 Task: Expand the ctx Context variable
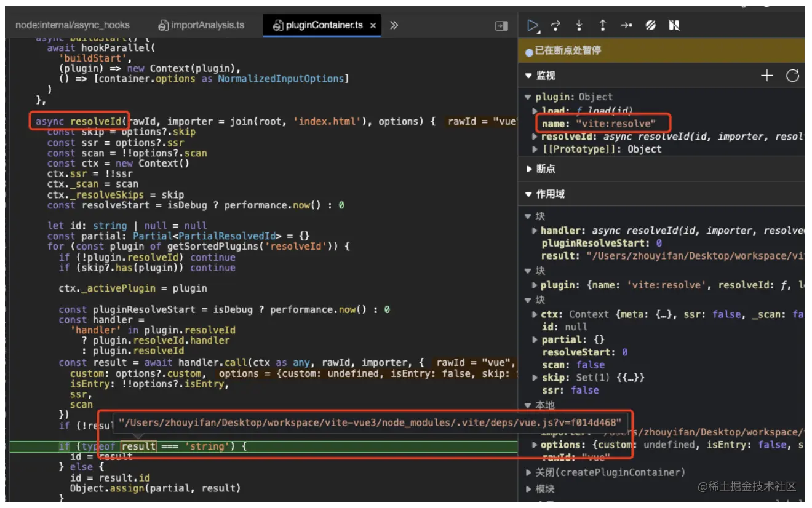(x=535, y=314)
